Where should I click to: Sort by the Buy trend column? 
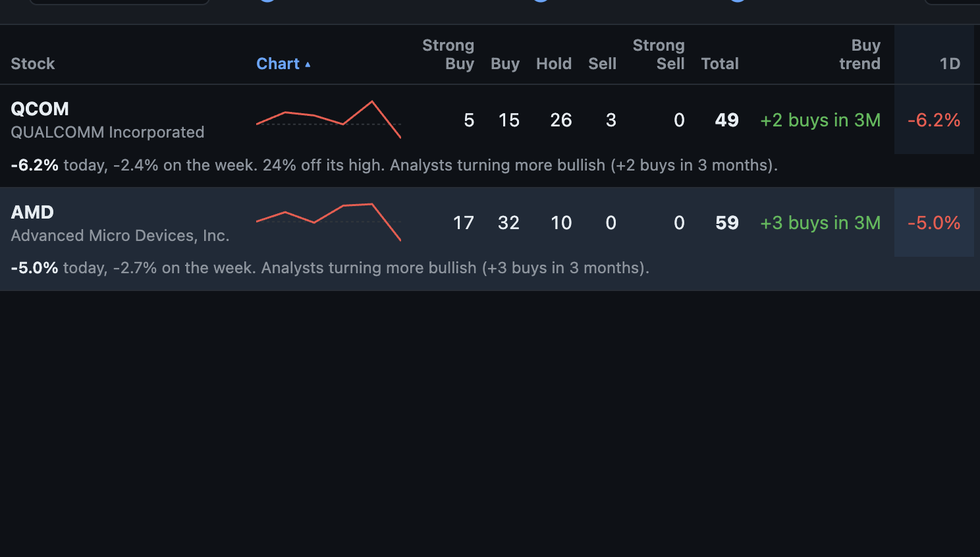[x=859, y=55]
